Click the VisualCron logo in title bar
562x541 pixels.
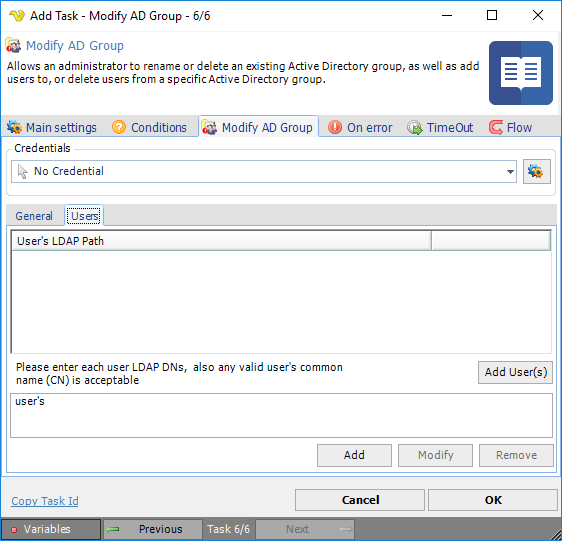(x=17, y=16)
